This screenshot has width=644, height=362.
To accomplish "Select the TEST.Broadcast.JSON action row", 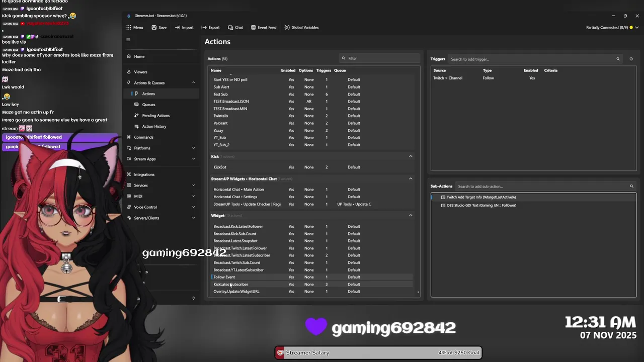I will (x=312, y=102).
